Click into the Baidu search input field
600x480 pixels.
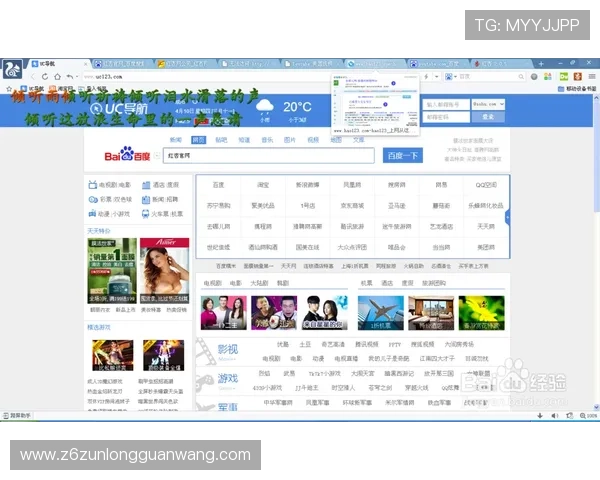coord(268,156)
